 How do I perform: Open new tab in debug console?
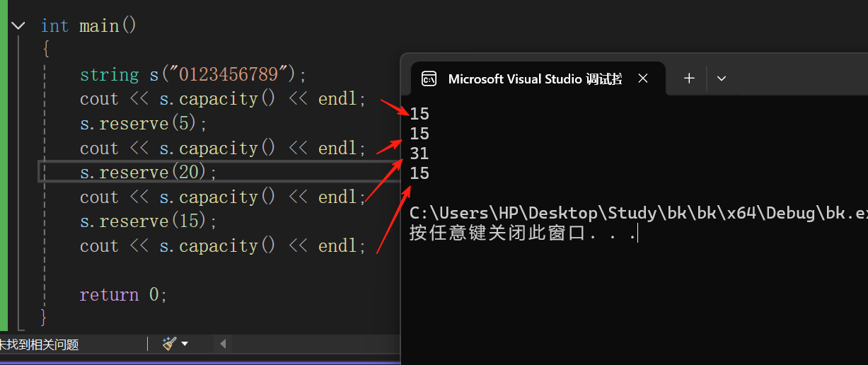[x=689, y=79]
